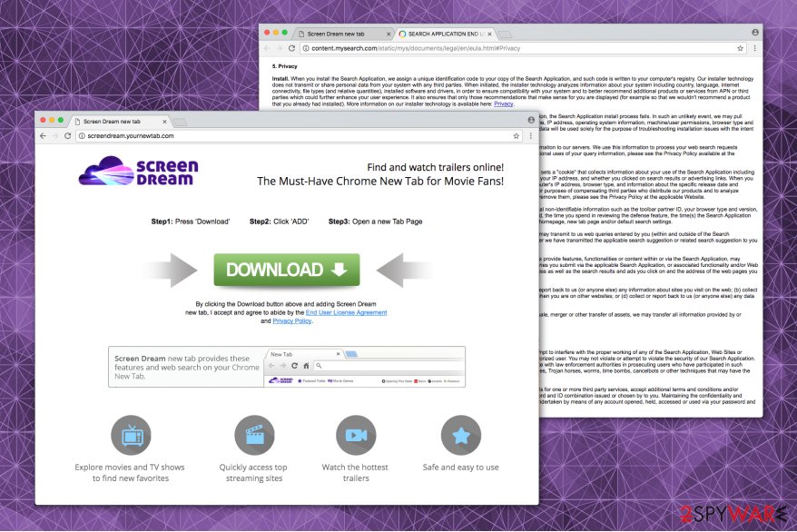
Task: Click "Step2: Click 'ADD'" text
Action: click(279, 222)
